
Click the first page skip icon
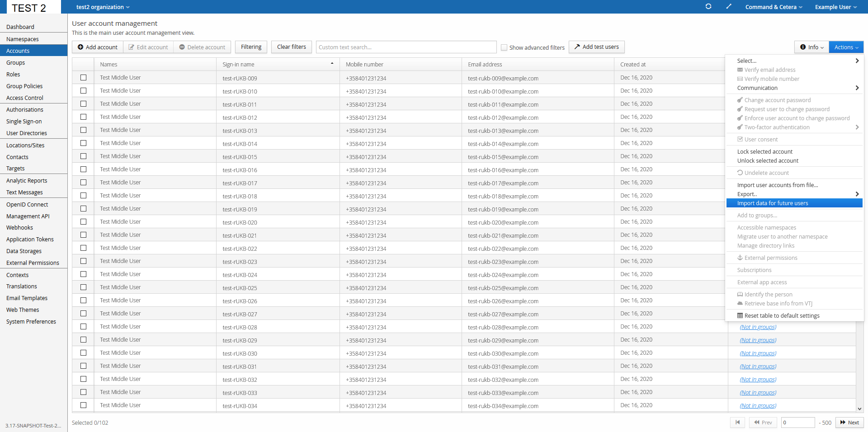pyautogui.click(x=737, y=423)
